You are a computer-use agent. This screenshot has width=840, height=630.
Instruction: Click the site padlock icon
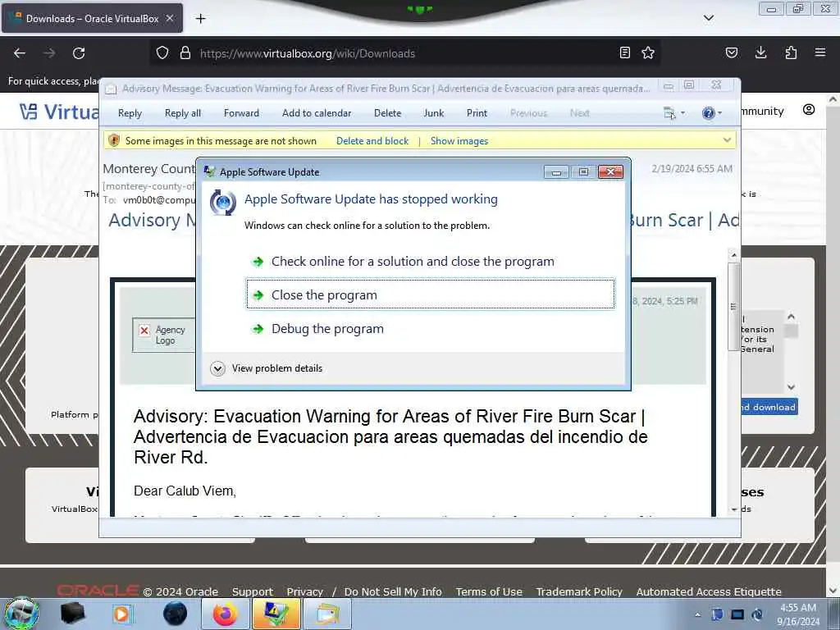[x=185, y=53]
